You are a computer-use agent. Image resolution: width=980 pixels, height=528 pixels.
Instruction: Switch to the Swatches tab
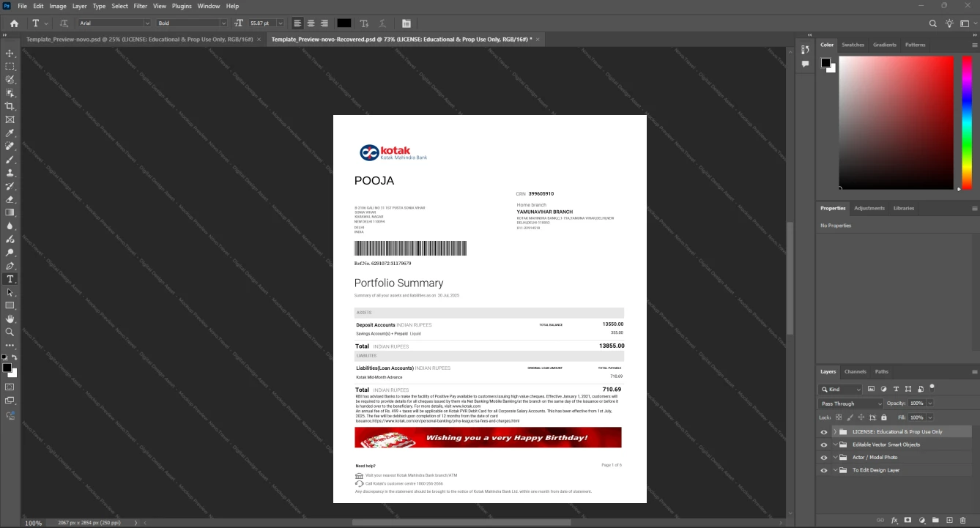point(853,45)
